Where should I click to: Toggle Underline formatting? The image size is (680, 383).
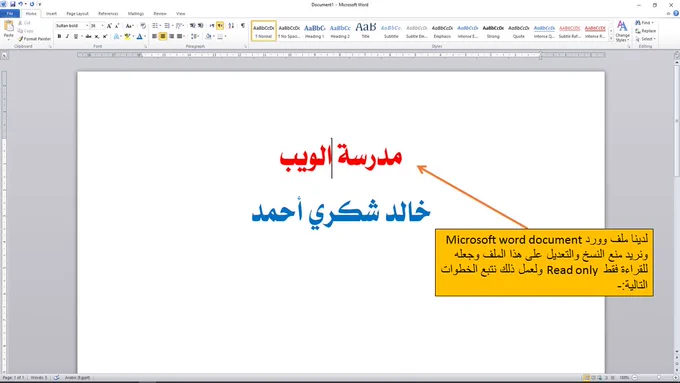pyautogui.click(x=76, y=36)
